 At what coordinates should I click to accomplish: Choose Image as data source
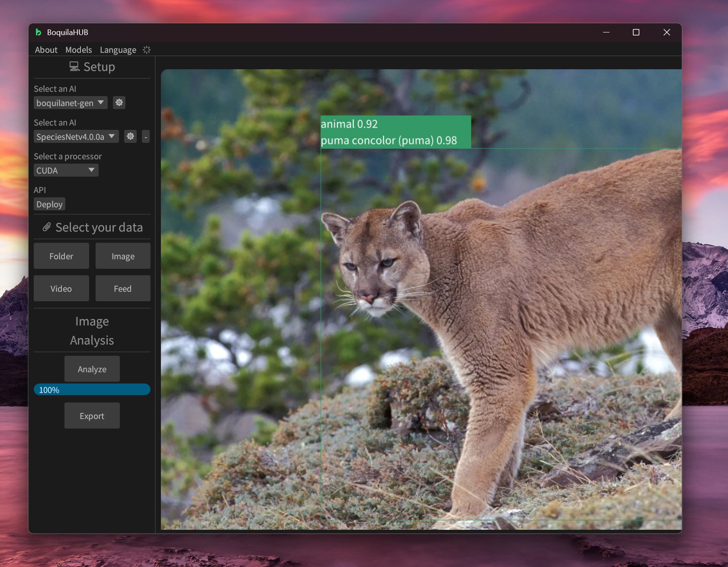tap(123, 256)
